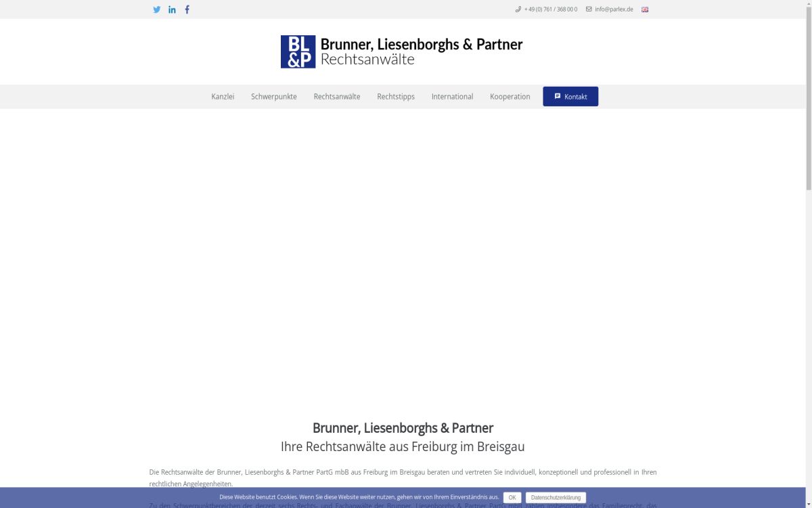This screenshot has height=508, width=812.
Task: Accept cookies with the OK button
Action: point(512,496)
